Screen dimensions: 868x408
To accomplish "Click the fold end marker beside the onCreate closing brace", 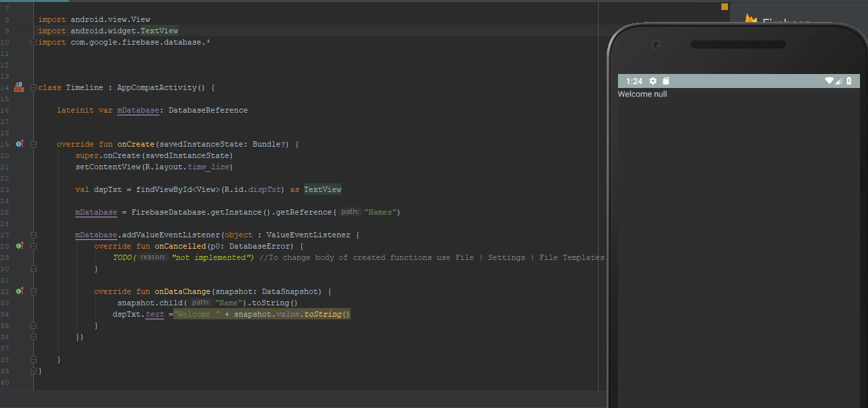I will tap(34, 359).
